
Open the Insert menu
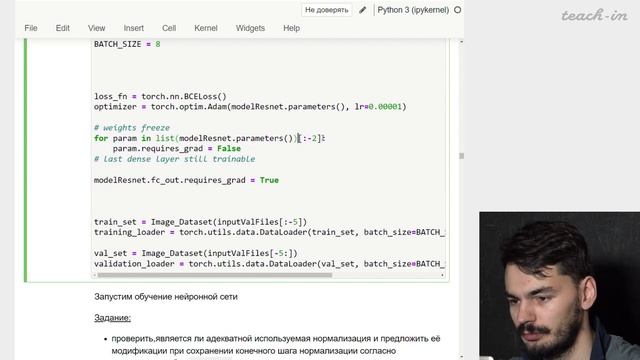pyautogui.click(x=133, y=28)
